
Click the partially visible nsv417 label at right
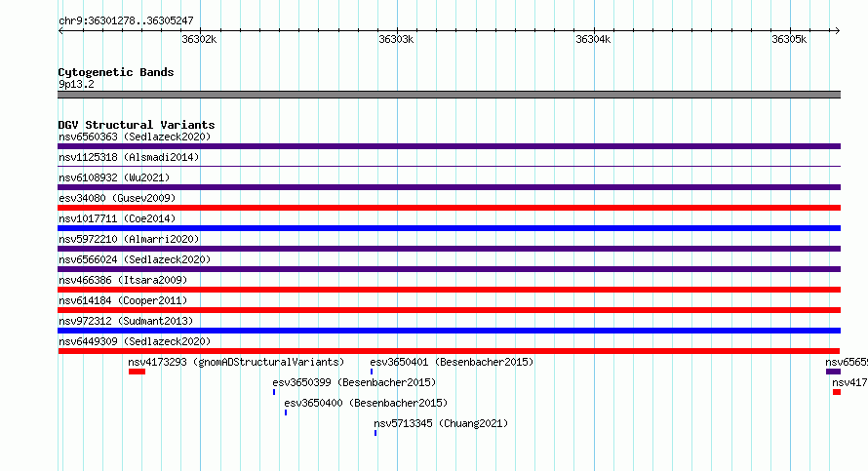(x=849, y=382)
